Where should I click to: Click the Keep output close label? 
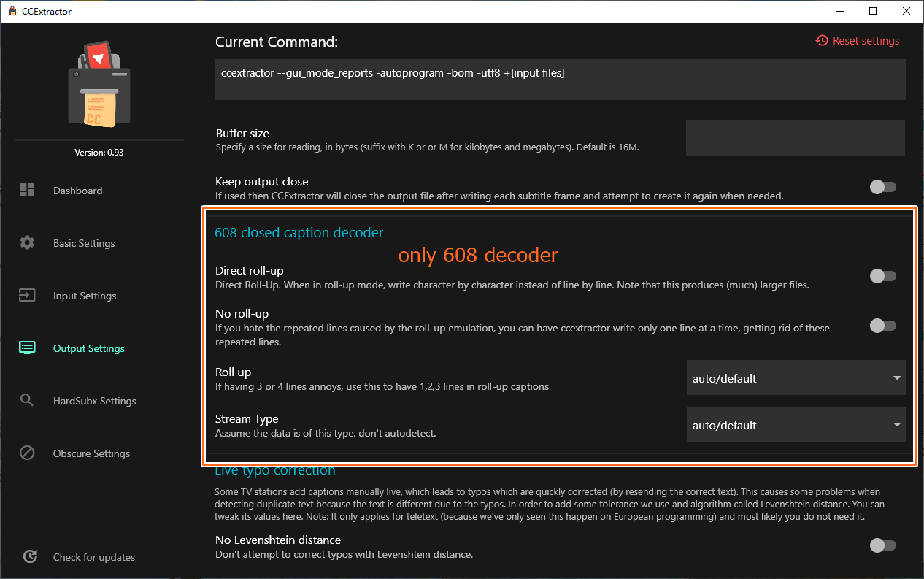pyautogui.click(x=262, y=182)
